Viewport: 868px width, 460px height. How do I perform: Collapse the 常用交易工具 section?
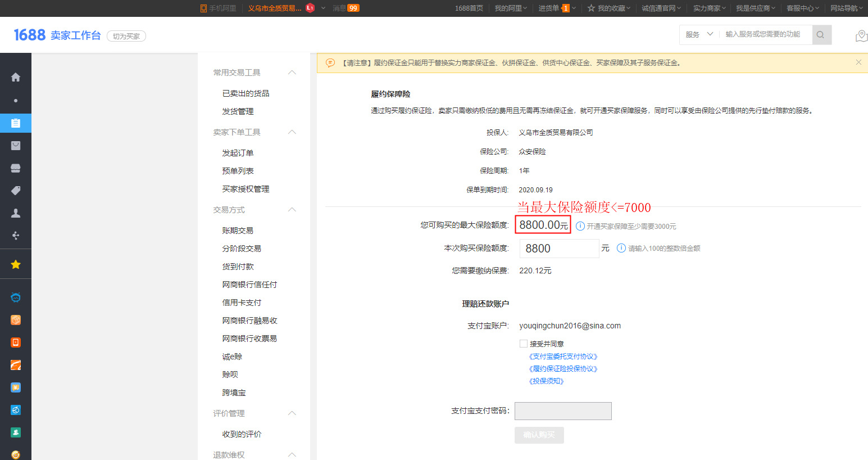292,73
